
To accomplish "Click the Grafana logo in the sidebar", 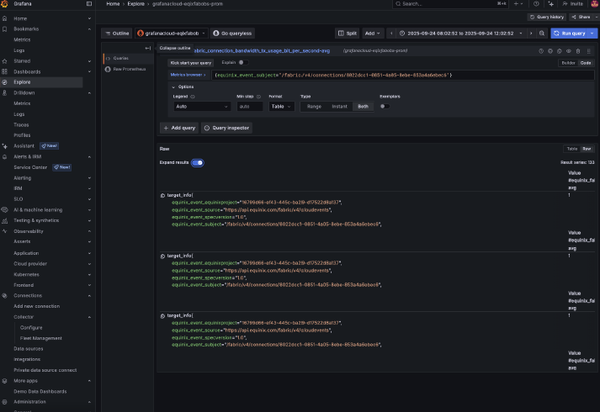I will tap(7, 5).
